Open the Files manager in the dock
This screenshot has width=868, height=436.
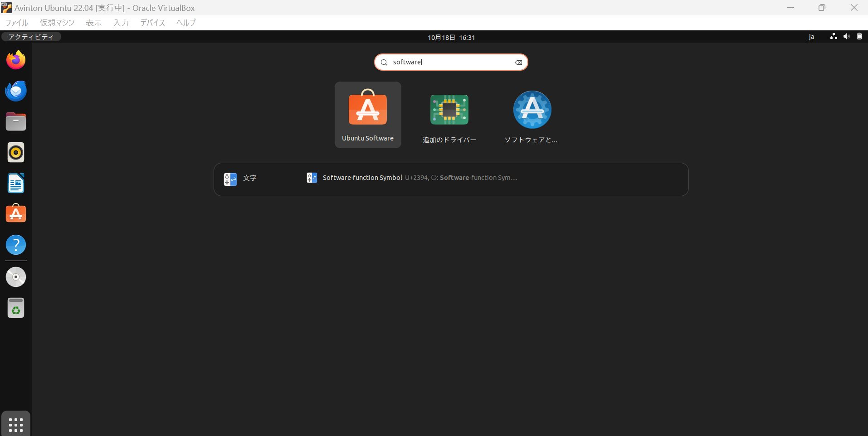point(16,121)
